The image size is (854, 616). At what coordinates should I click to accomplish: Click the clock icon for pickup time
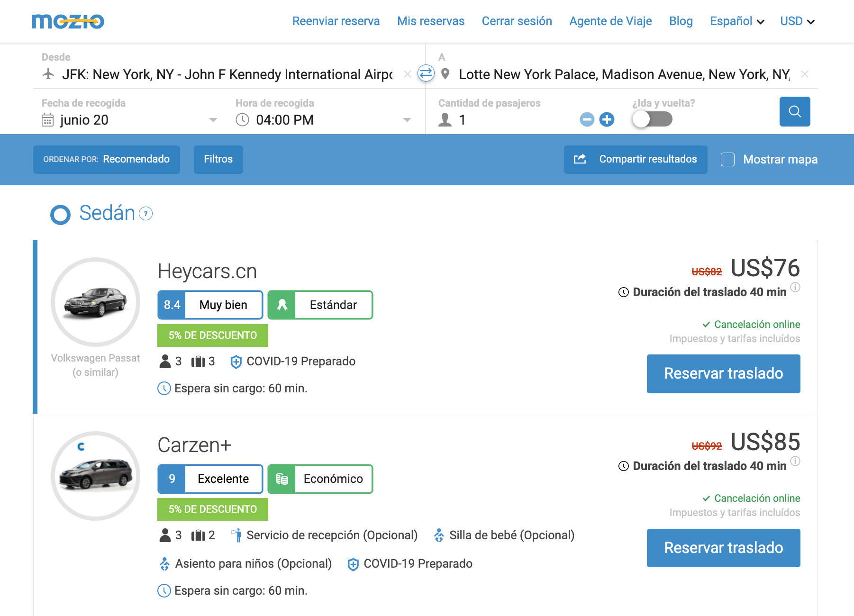[x=242, y=120]
